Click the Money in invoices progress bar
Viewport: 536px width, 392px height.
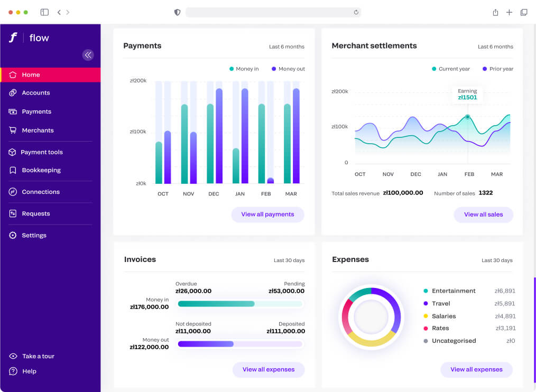click(240, 304)
